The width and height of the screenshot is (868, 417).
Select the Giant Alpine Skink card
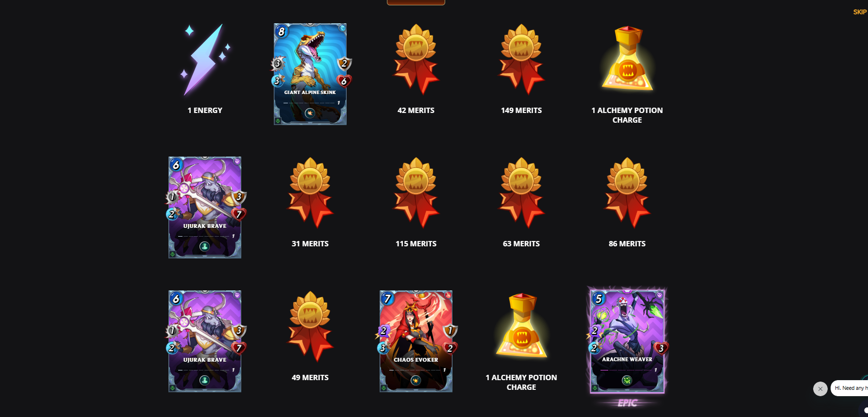coord(310,74)
